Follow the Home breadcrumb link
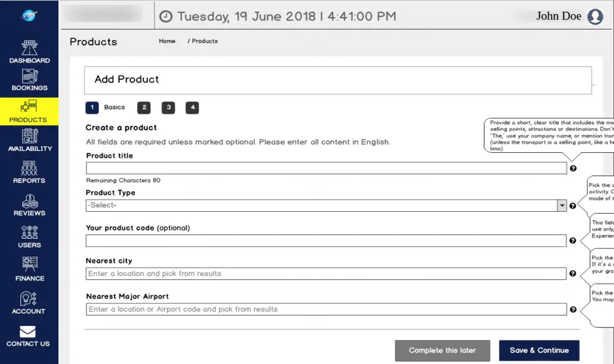This screenshot has width=614, height=364. pos(167,41)
